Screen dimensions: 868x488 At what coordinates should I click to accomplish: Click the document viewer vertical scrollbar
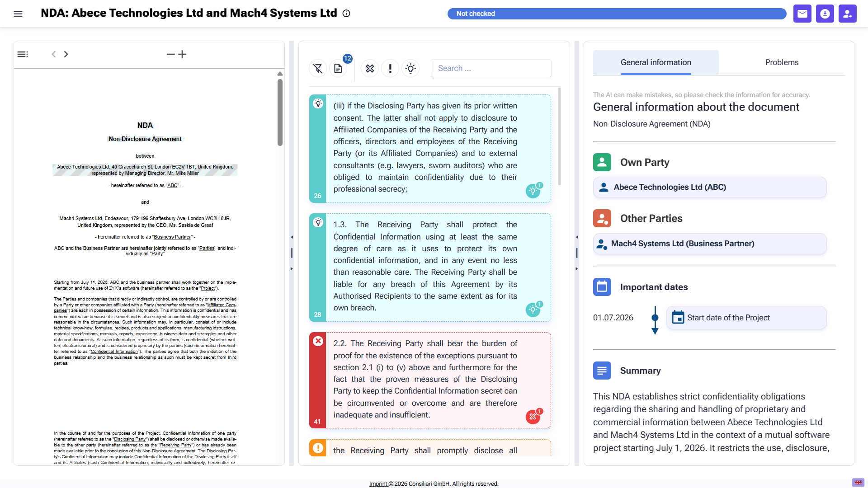pos(280,112)
